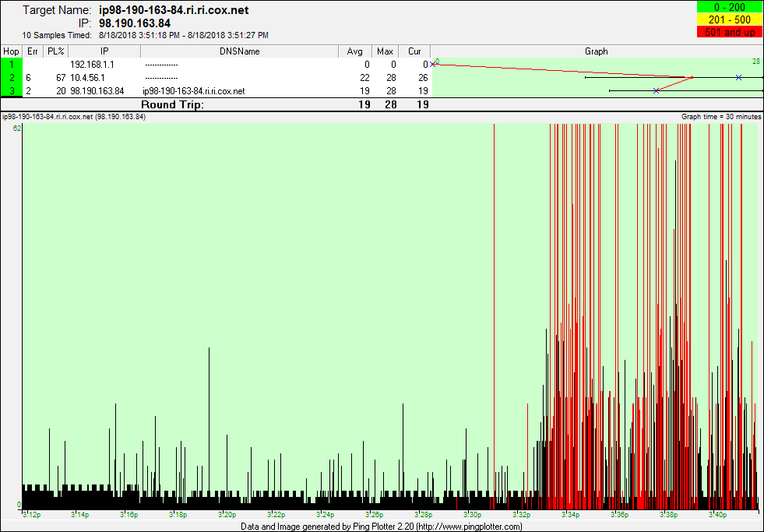Select the green hop 1 number cell
The width and height of the screenshot is (764, 532).
point(12,65)
